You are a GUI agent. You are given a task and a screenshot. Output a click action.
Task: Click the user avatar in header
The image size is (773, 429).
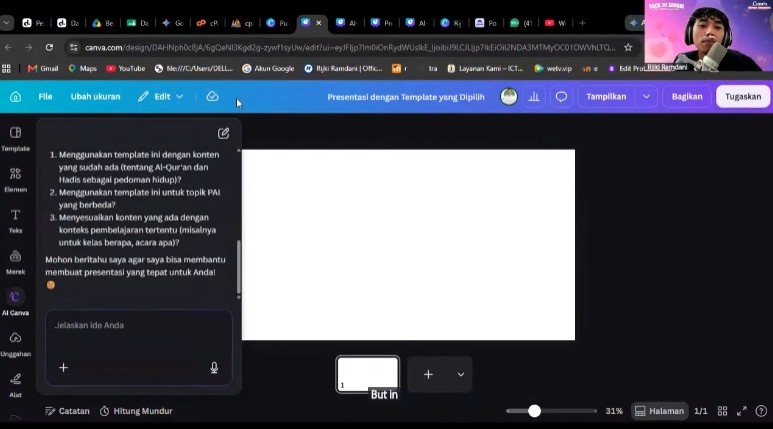tap(509, 97)
